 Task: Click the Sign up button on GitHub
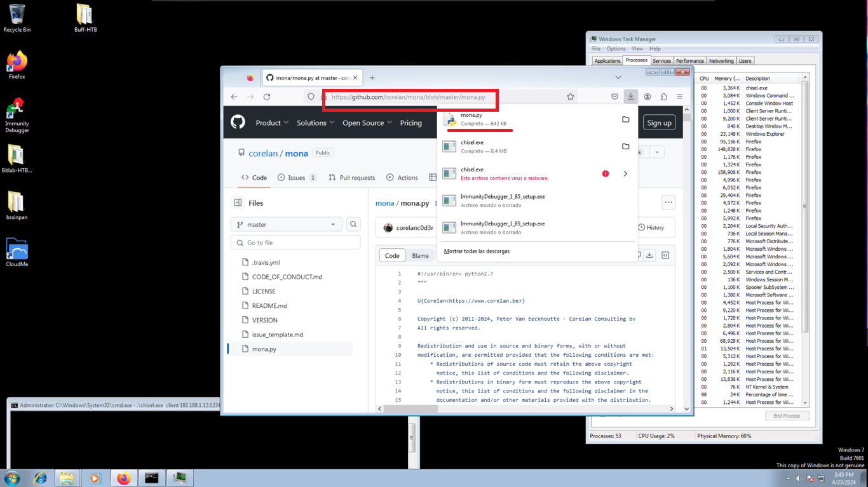coord(659,123)
